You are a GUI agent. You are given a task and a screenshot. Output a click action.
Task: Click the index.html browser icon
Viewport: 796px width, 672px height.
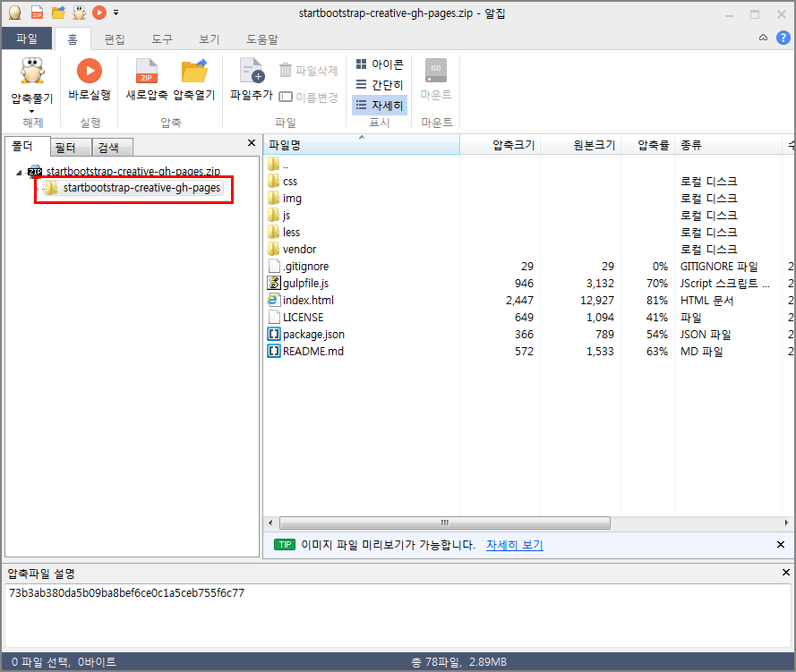coord(274,300)
